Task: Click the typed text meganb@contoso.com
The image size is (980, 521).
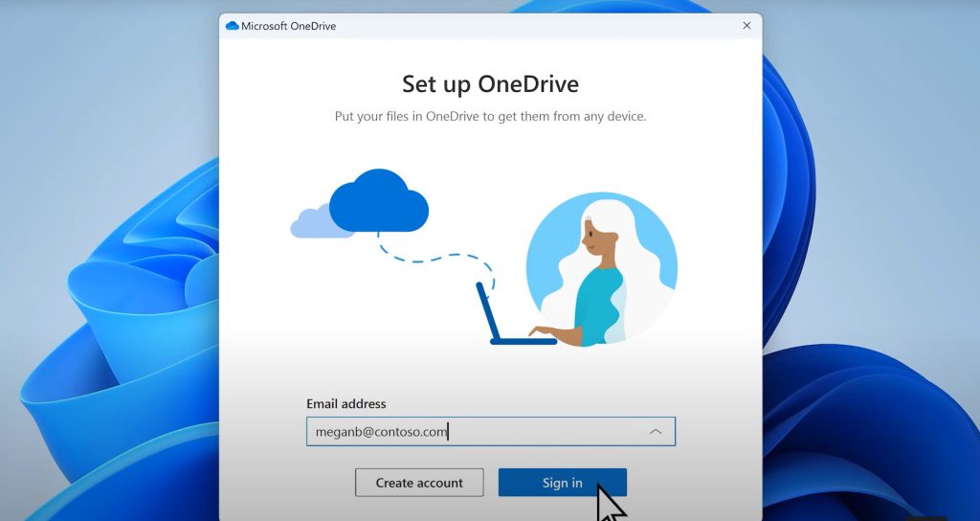Action: pyautogui.click(x=381, y=432)
